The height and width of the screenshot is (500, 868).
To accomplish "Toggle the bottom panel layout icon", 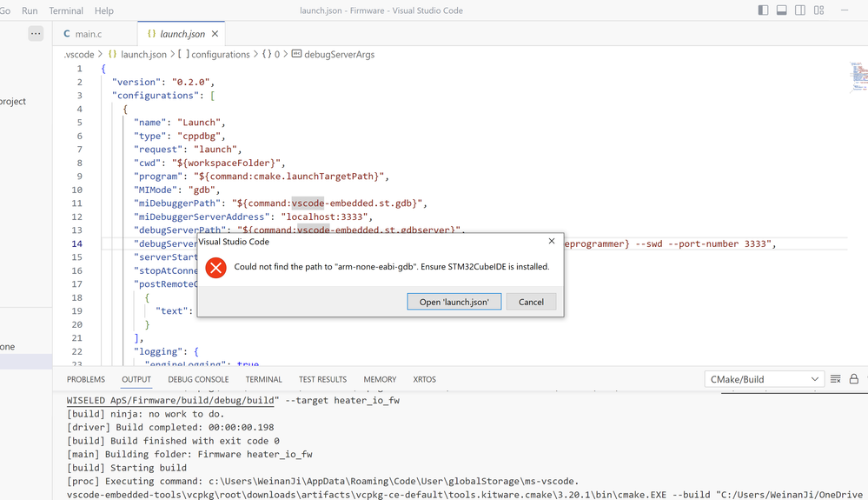I will pos(781,10).
